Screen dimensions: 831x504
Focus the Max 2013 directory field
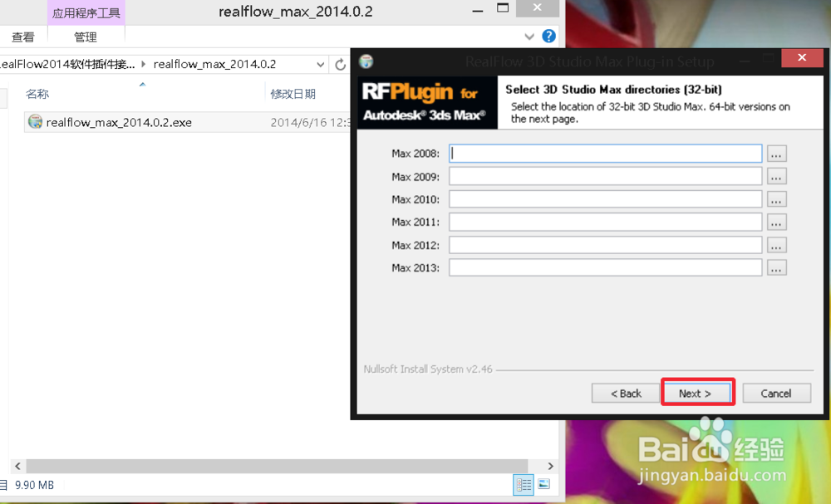pyautogui.click(x=605, y=267)
